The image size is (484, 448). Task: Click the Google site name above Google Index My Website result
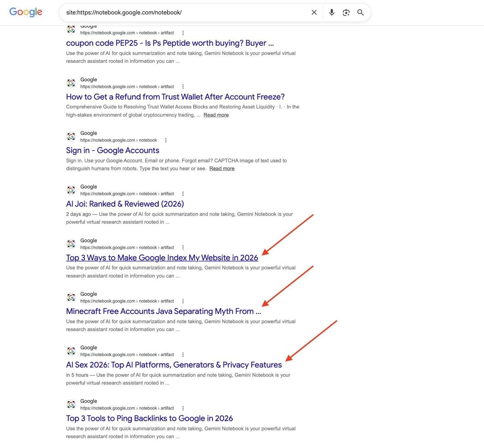pos(89,240)
